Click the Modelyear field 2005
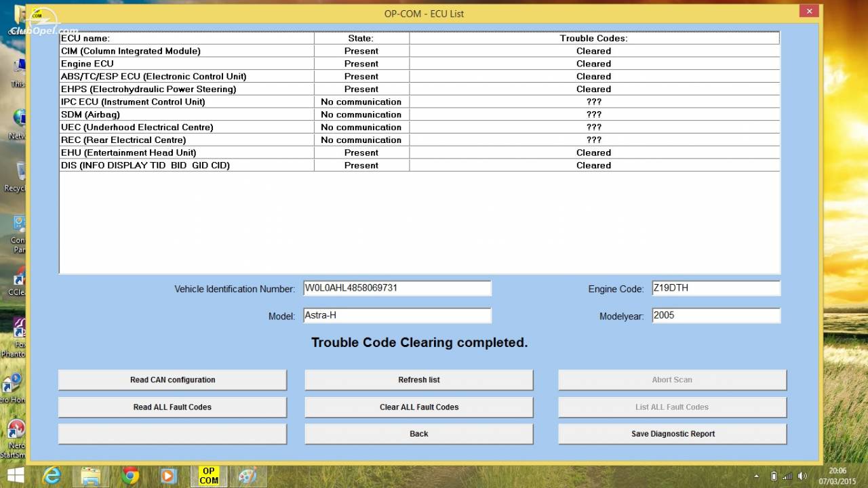The width and height of the screenshot is (868, 488). 716,315
